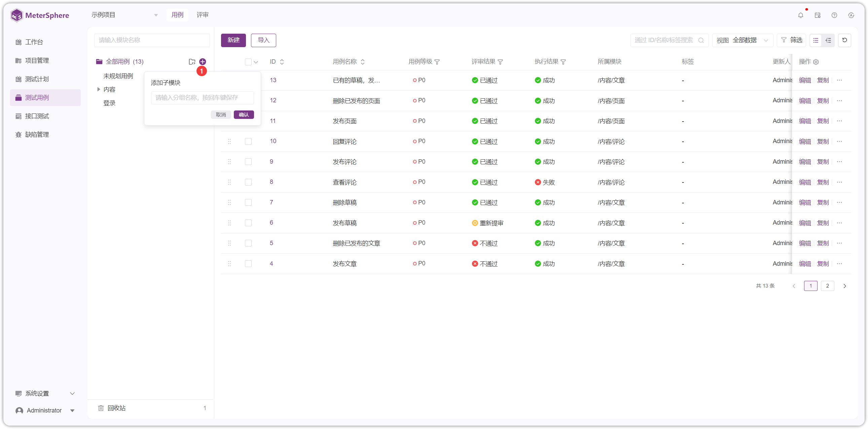Check the checkbox for case 10 回复评论

pos(248,141)
